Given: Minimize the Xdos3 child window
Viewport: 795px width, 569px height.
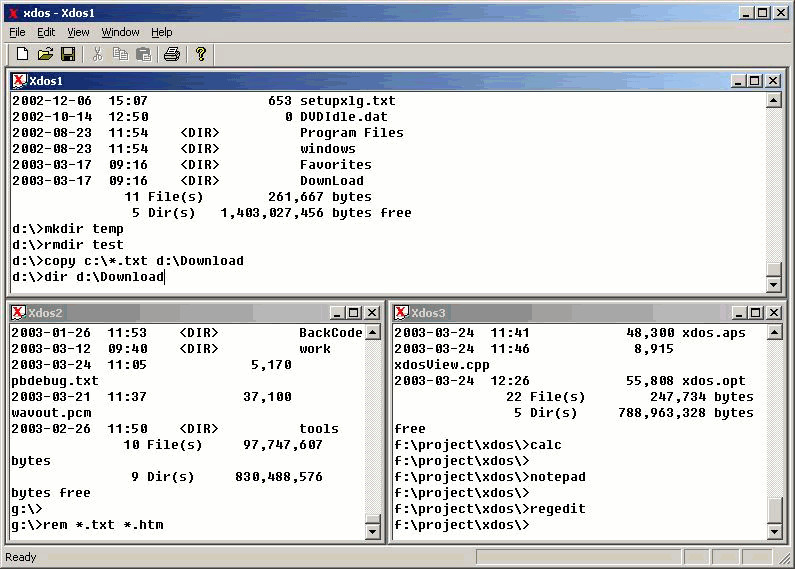Looking at the screenshot, I should [739, 313].
